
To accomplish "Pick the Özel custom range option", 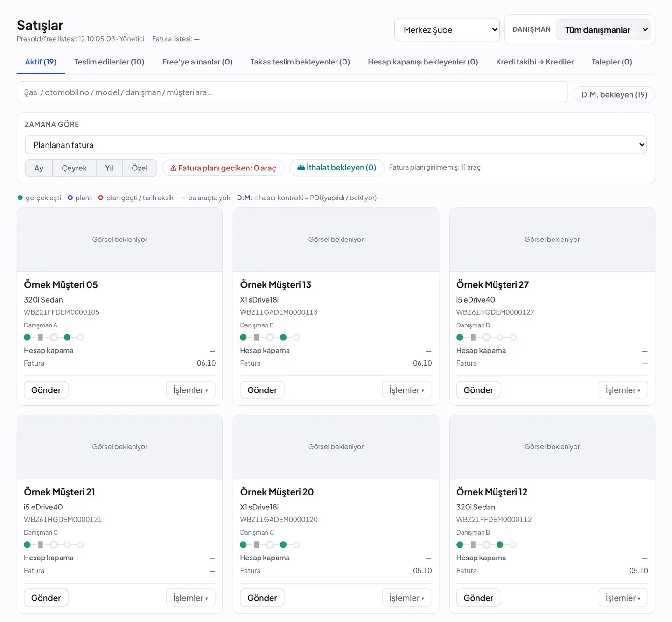I will click(x=140, y=168).
